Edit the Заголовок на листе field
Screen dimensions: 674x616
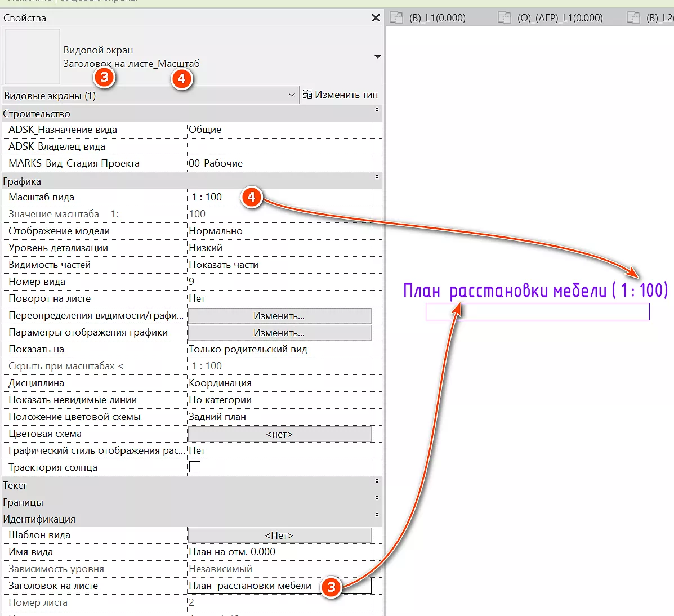click(253, 586)
